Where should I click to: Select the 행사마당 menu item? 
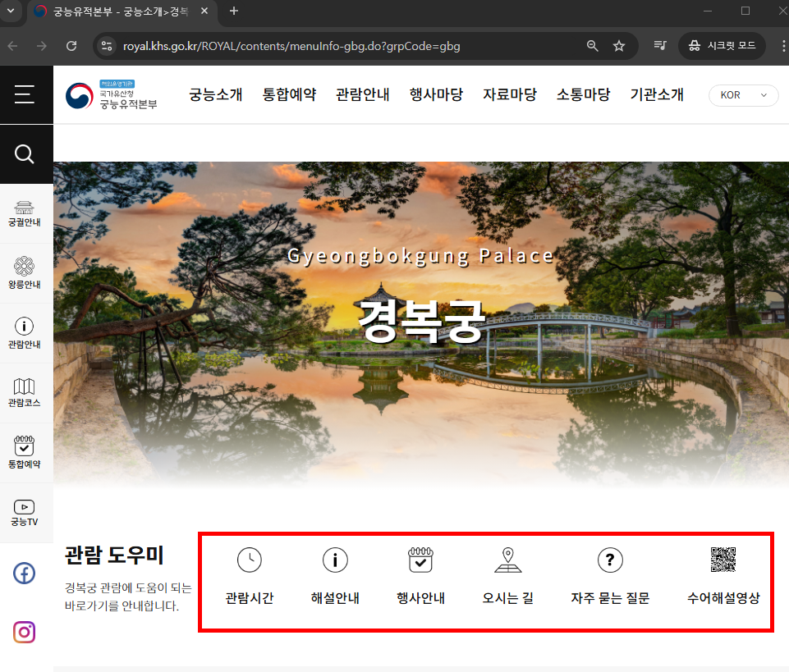436,94
